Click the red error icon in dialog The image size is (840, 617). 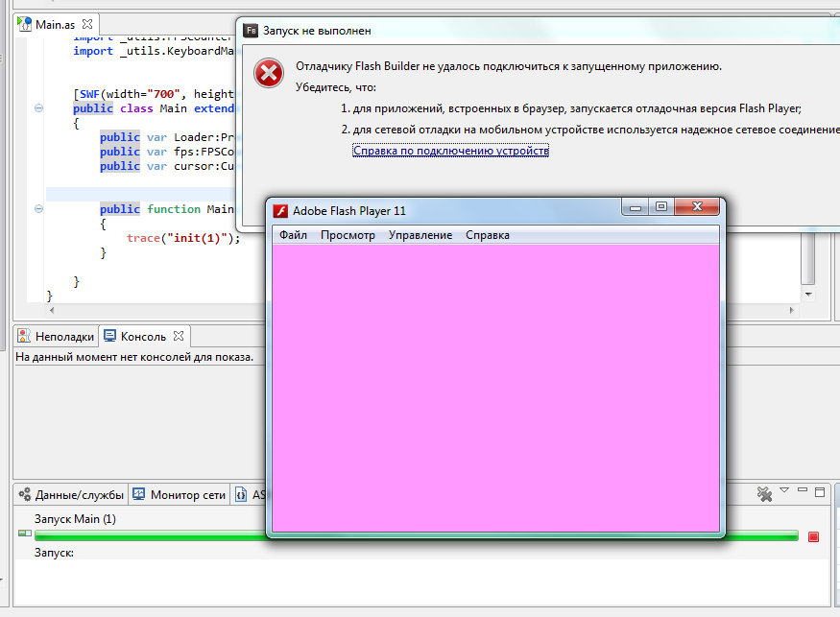point(269,73)
